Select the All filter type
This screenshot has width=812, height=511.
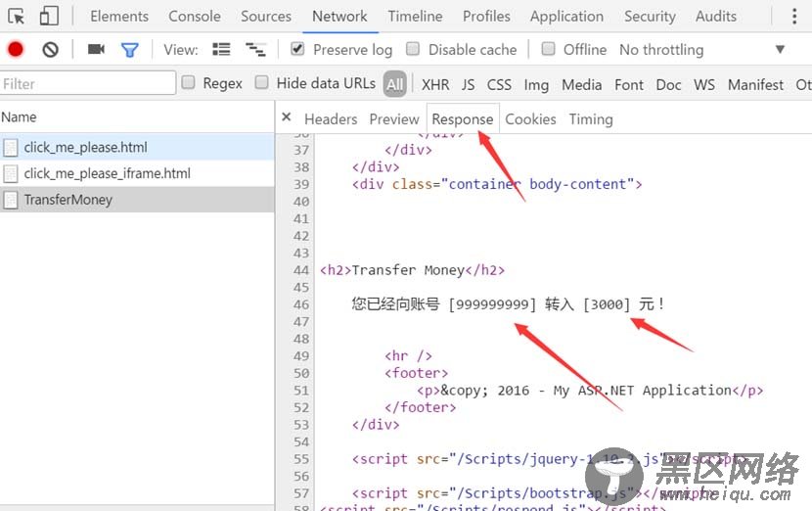coord(394,84)
